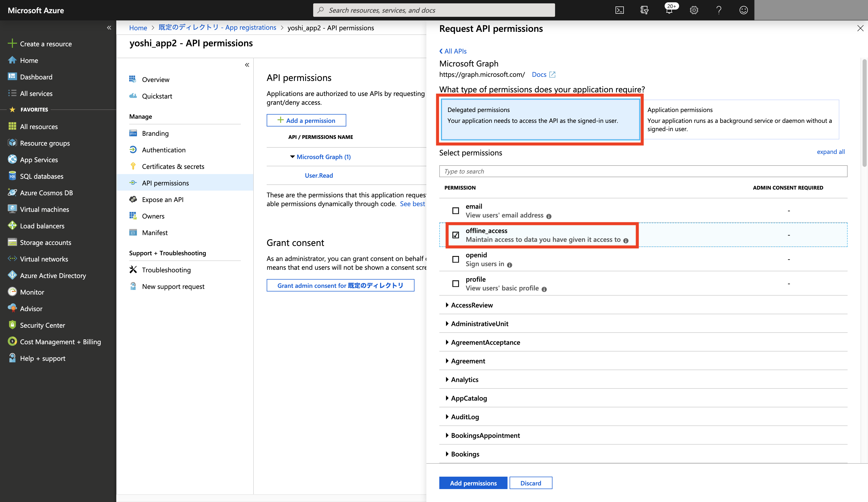Open the User.Read permission link

click(319, 175)
